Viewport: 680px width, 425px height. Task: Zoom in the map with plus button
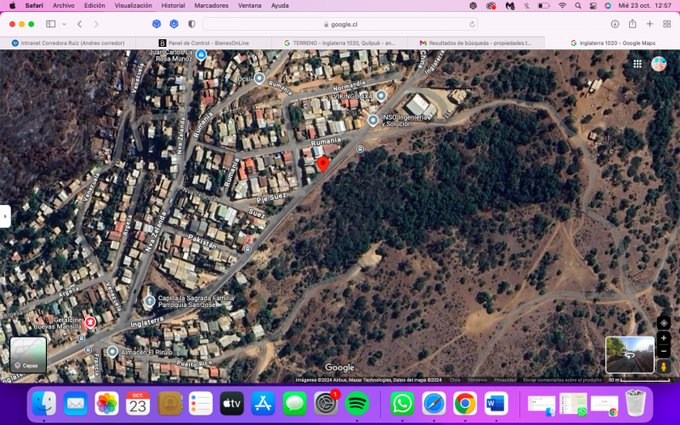(663, 338)
